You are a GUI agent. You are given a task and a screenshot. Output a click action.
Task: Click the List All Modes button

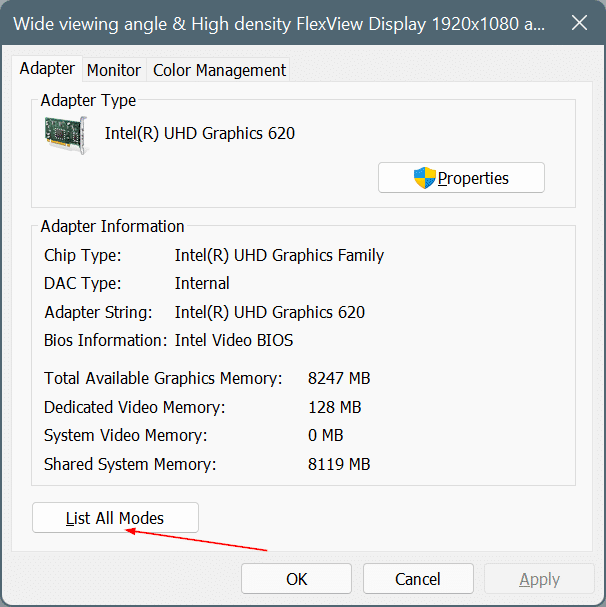click(x=115, y=518)
